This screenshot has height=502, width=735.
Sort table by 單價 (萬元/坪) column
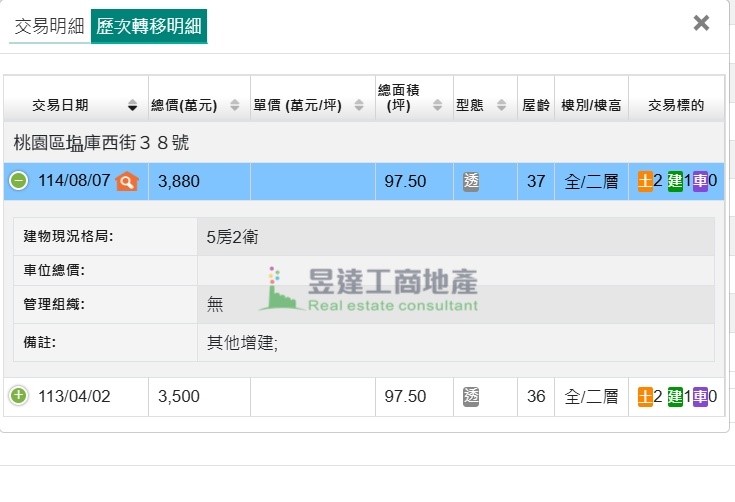tap(310, 105)
